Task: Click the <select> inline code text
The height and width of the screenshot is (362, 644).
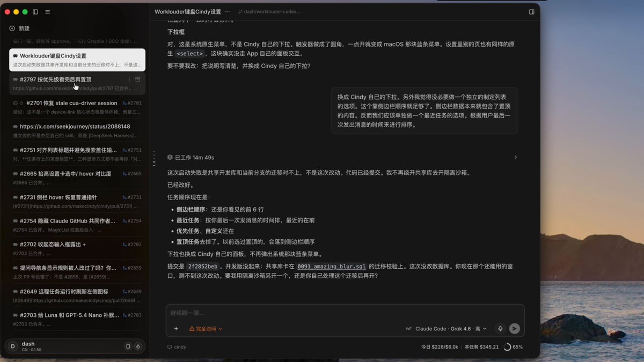Action: pos(190,54)
